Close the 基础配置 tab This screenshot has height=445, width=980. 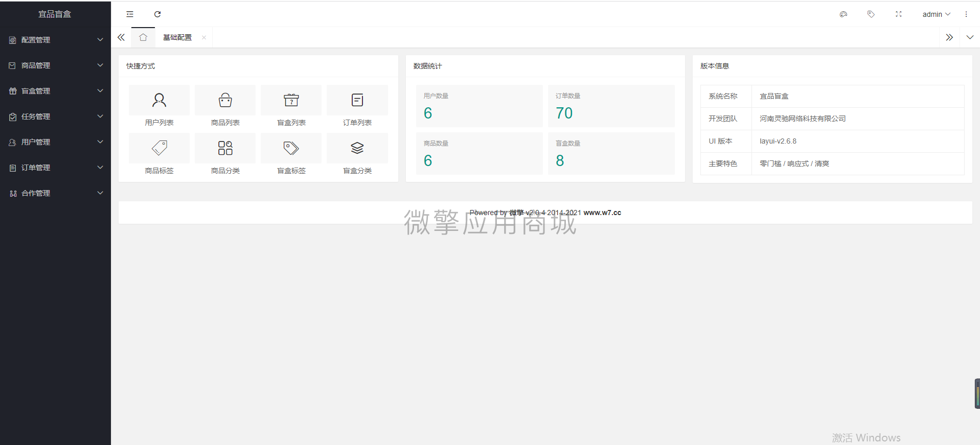point(204,37)
